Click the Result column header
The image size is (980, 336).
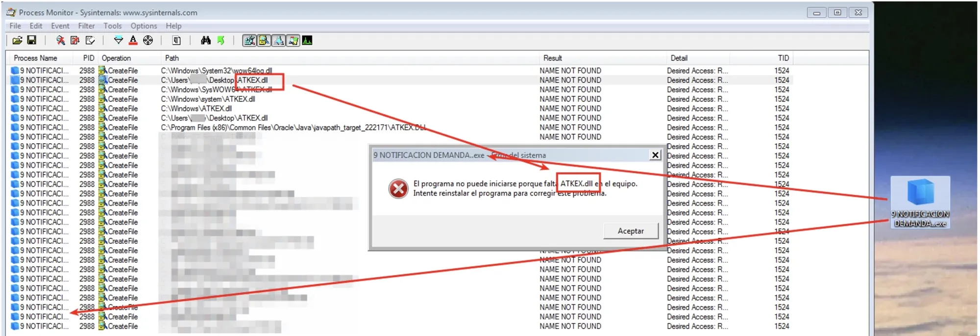(x=603, y=58)
